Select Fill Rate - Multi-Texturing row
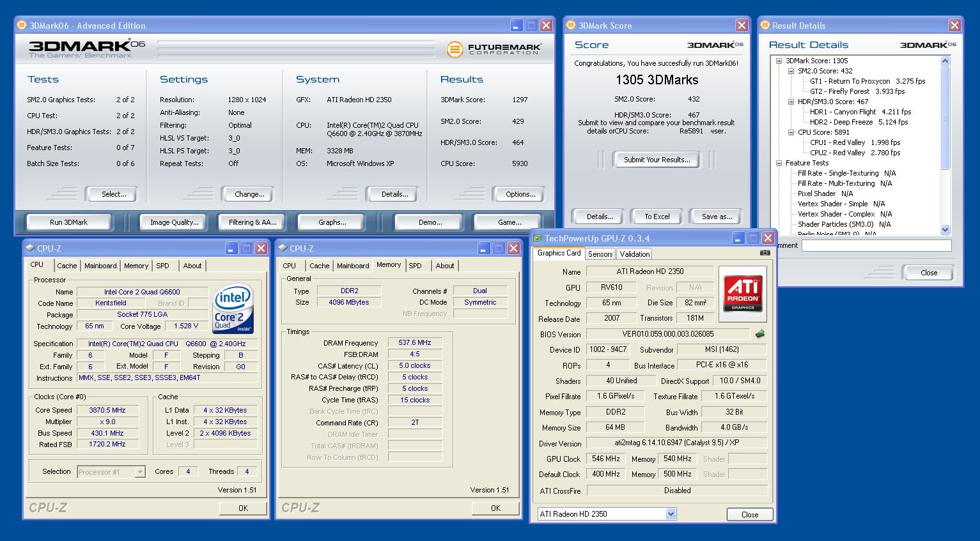Image resolution: width=980 pixels, height=541 pixels. [x=844, y=183]
